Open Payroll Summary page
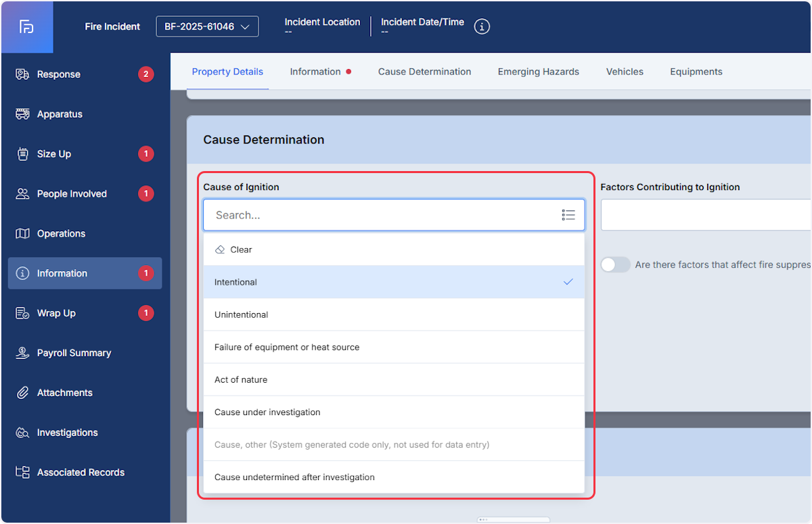 pyautogui.click(x=85, y=353)
